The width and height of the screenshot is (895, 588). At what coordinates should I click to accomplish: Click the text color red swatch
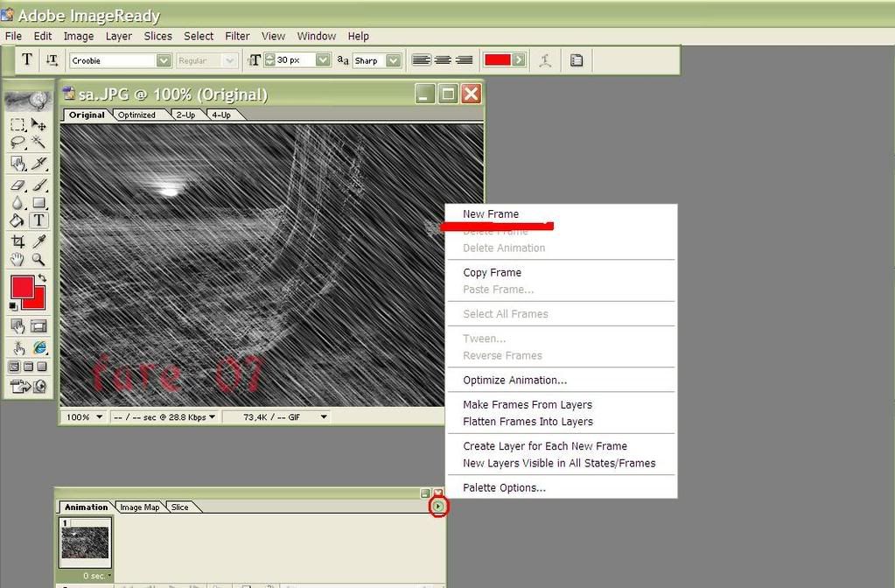pyautogui.click(x=497, y=60)
